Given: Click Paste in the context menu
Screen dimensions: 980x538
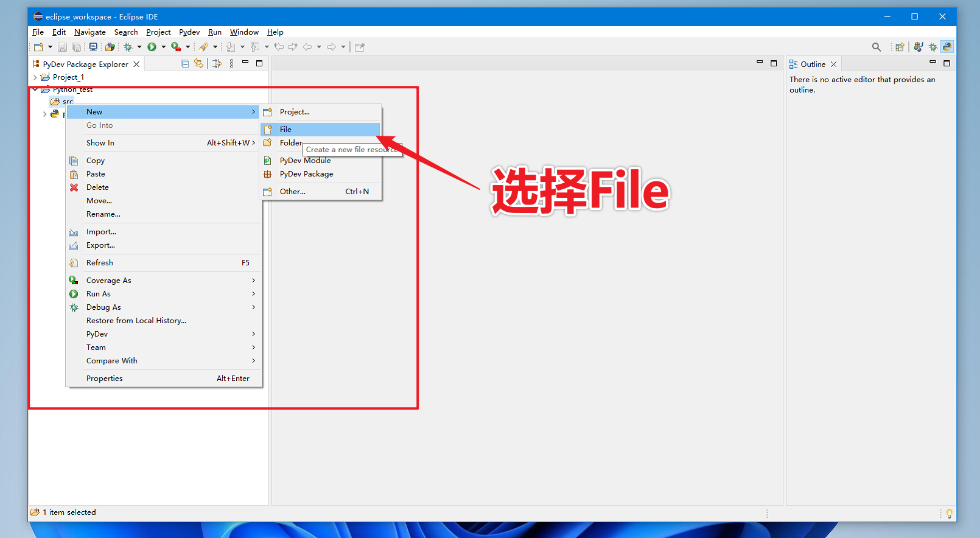Looking at the screenshot, I should point(164,174).
